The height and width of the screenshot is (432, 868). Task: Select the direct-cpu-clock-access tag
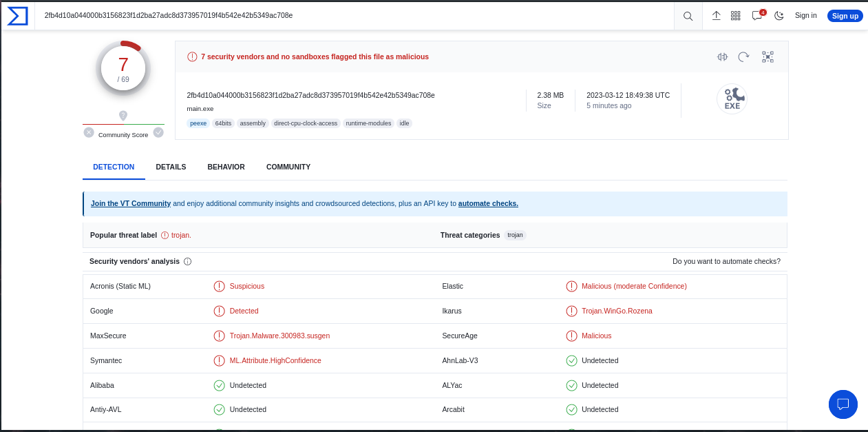click(306, 123)
